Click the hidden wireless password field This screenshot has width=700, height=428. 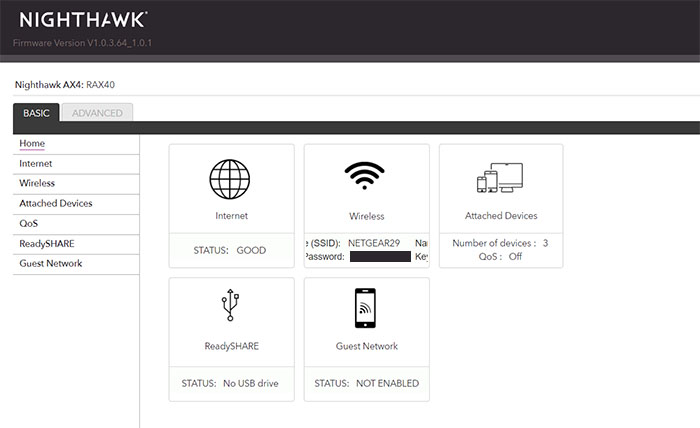pos(380,257)
